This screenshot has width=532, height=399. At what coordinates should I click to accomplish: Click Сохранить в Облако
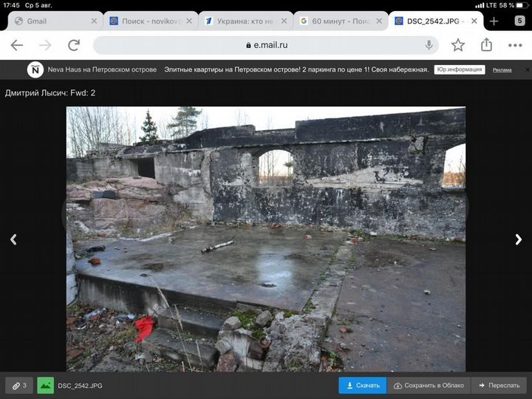coord(429,386)
